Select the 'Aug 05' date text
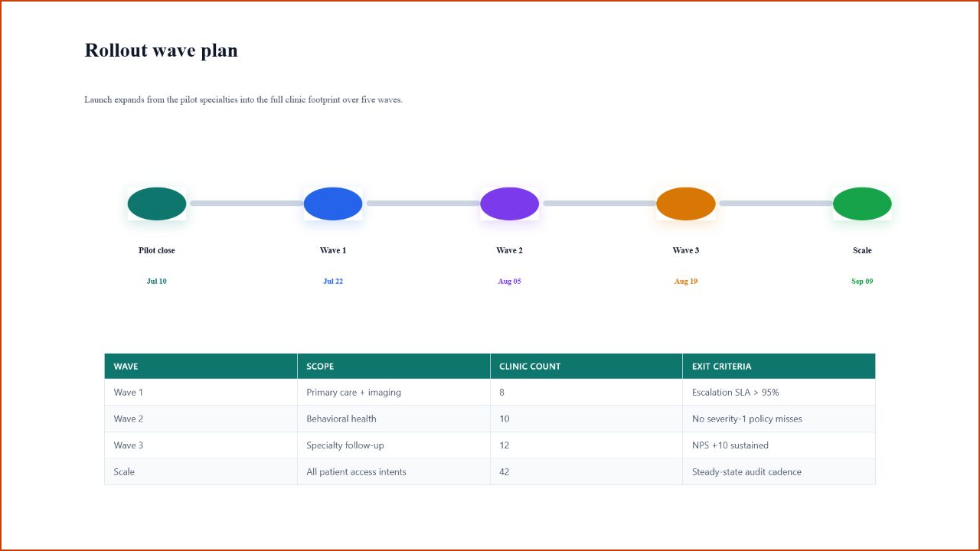This screenshot has height=551, width=980. (x=510, y=281)
